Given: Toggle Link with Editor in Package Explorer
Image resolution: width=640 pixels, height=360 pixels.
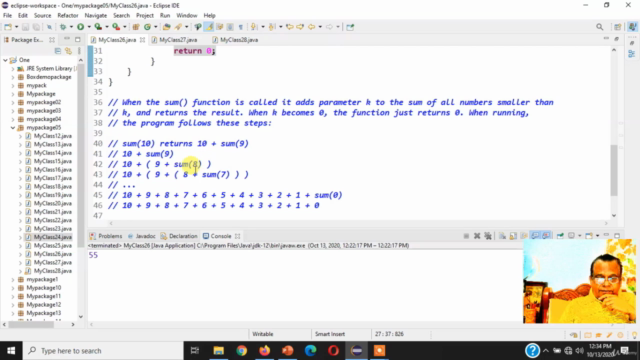Looking at the screenshot, I should [68, 51].
